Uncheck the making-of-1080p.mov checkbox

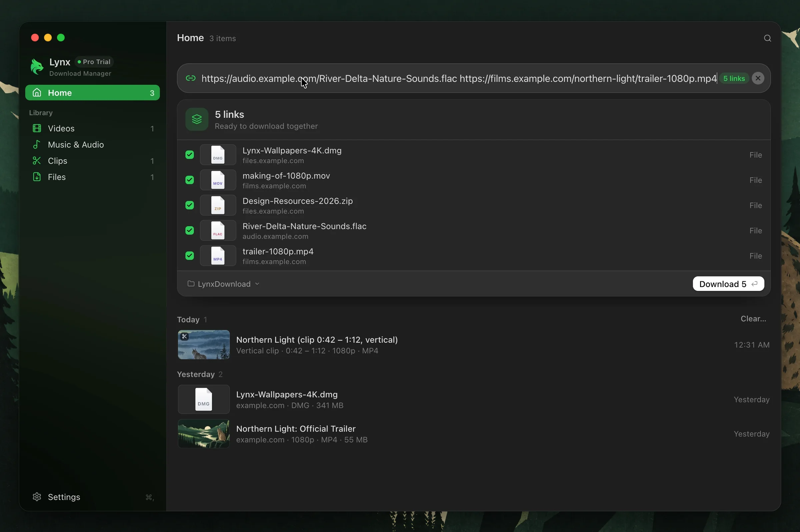(x=190, y=180)
